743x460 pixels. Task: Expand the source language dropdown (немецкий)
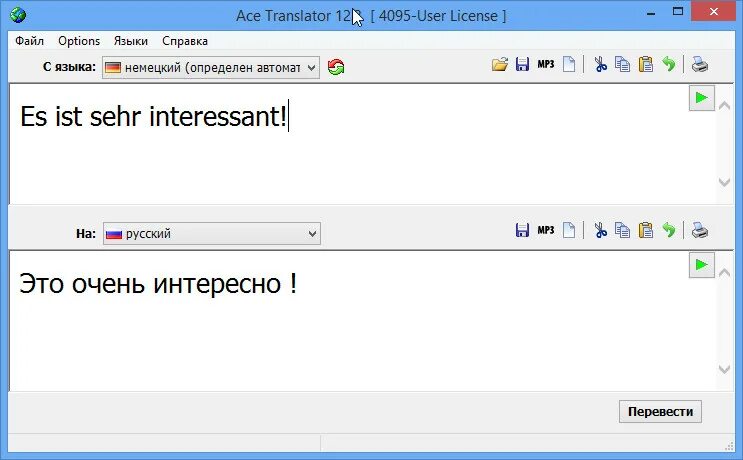click(211, 68)
